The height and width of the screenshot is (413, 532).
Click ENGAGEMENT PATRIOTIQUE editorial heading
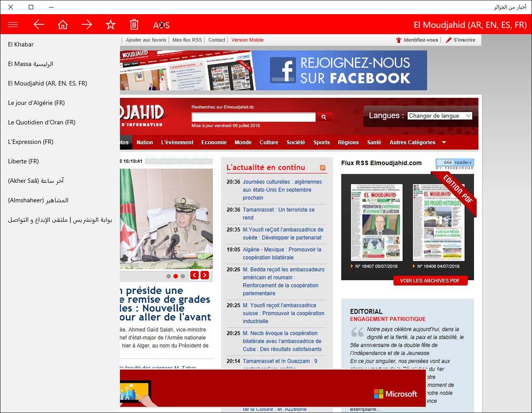[x=388, y=319]
